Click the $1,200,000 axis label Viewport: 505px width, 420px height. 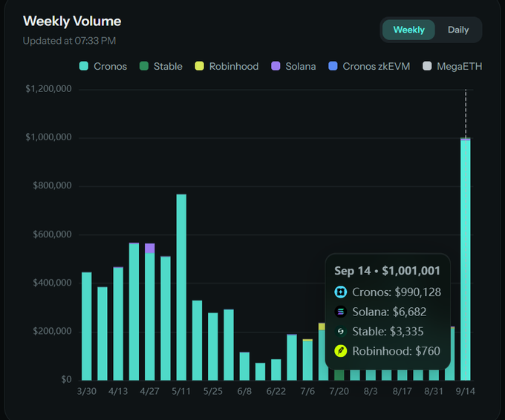[48, 89]
